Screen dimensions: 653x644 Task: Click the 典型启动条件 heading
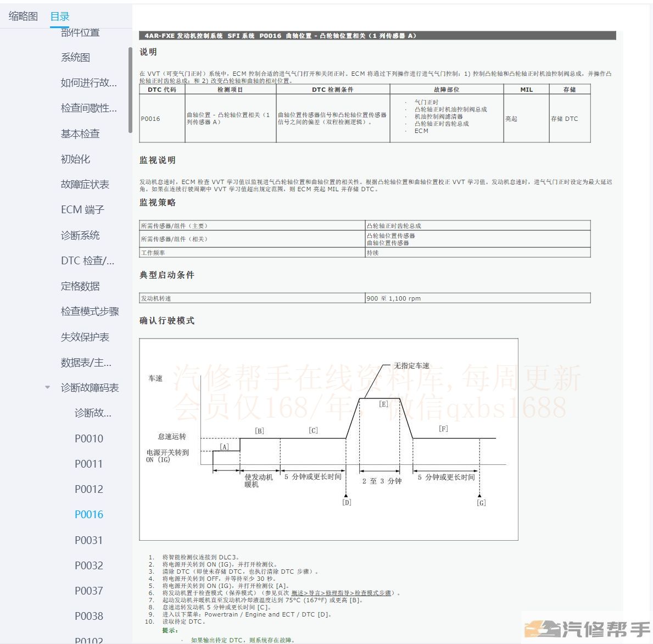point(167,275)
